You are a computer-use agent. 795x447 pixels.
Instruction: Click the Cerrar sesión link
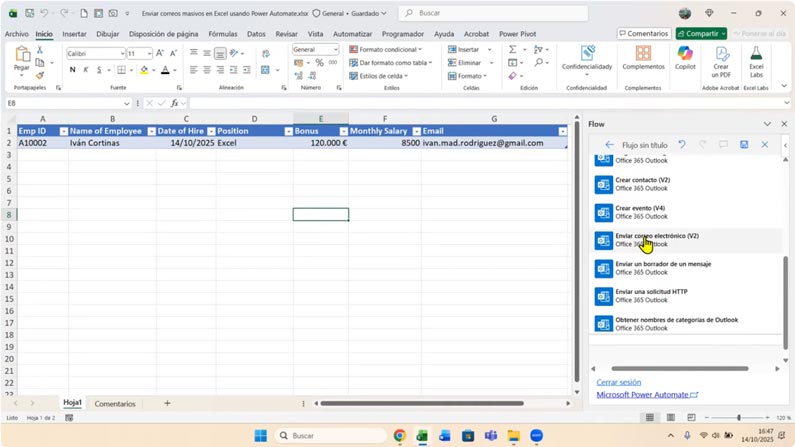click(619, 382)
